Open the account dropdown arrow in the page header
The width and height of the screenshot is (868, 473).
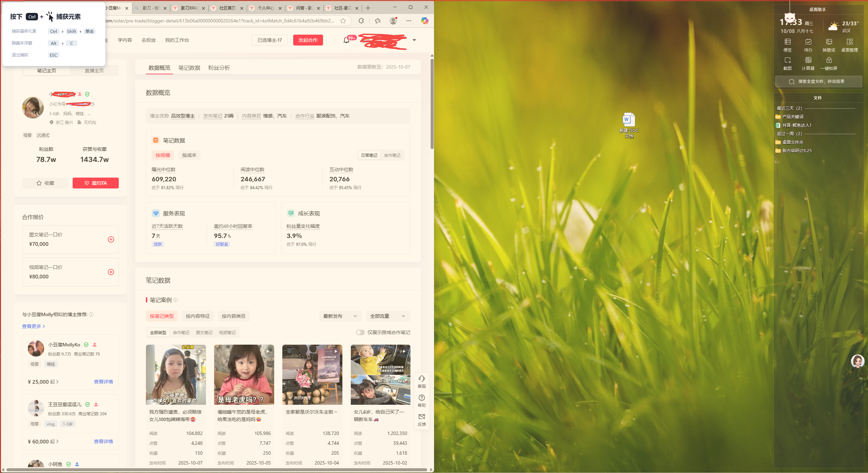pos(414,40)
